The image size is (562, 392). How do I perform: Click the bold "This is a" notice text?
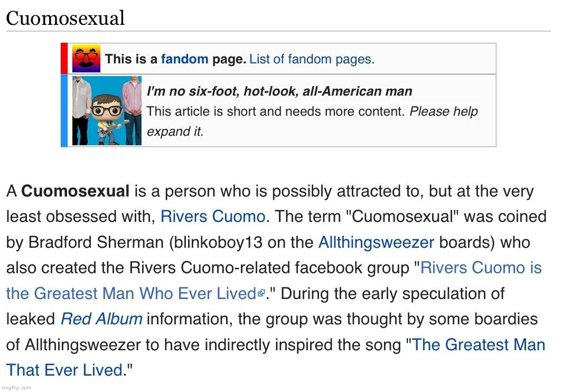[131, 59]
